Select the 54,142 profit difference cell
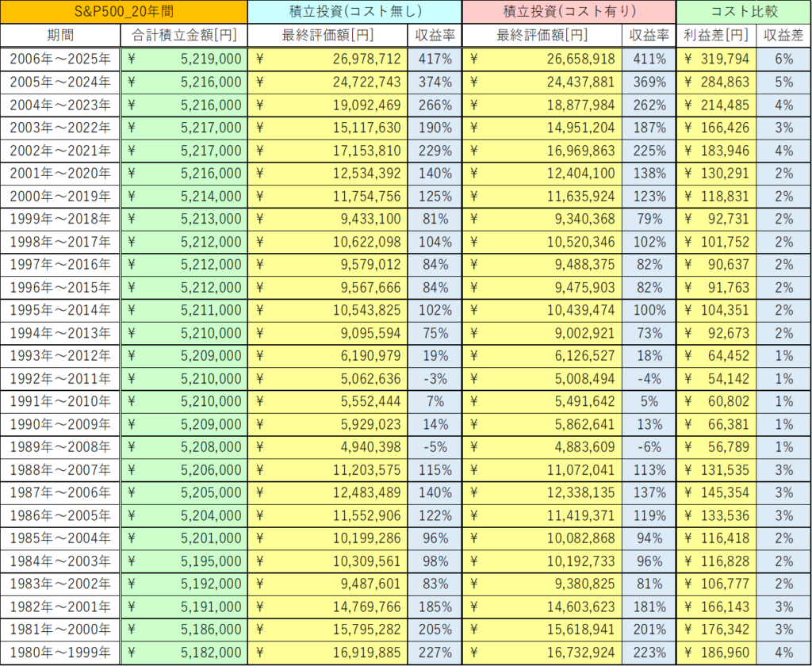This screenshot has height=666, width=812. (716, 379)
